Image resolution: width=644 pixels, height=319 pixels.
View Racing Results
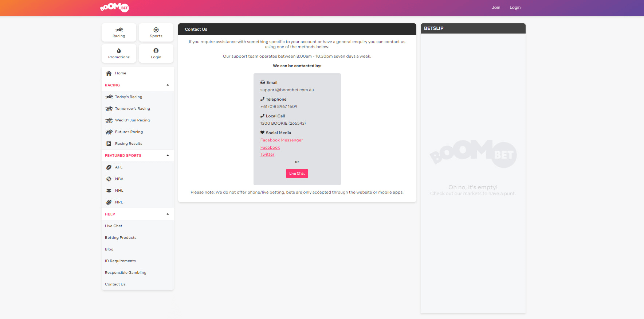(x=138, y=144)
